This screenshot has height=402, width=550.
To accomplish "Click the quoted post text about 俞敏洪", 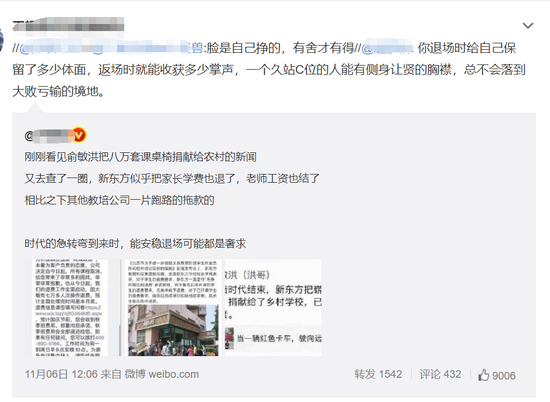I will coord(140,157).
